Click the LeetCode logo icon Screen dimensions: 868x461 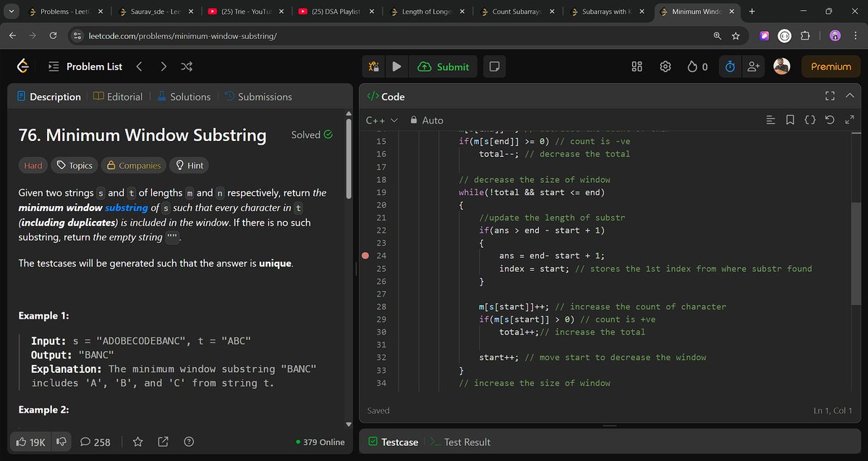pyautogui.click(x=24, y=66)
